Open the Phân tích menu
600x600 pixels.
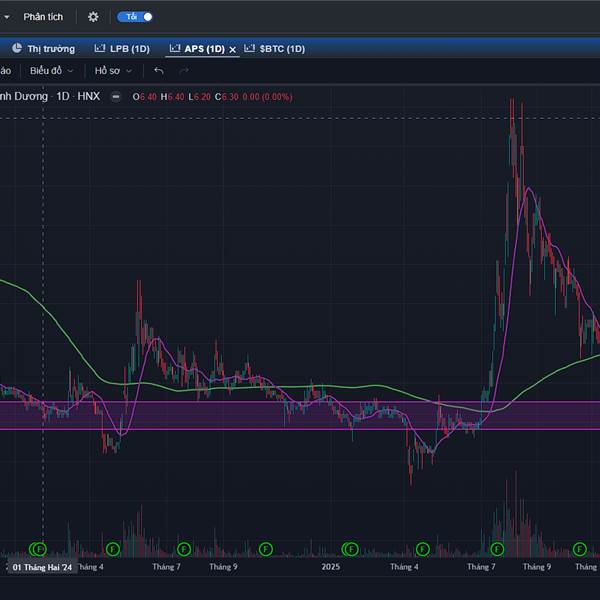pyautogui.click(x=43, y=17)
